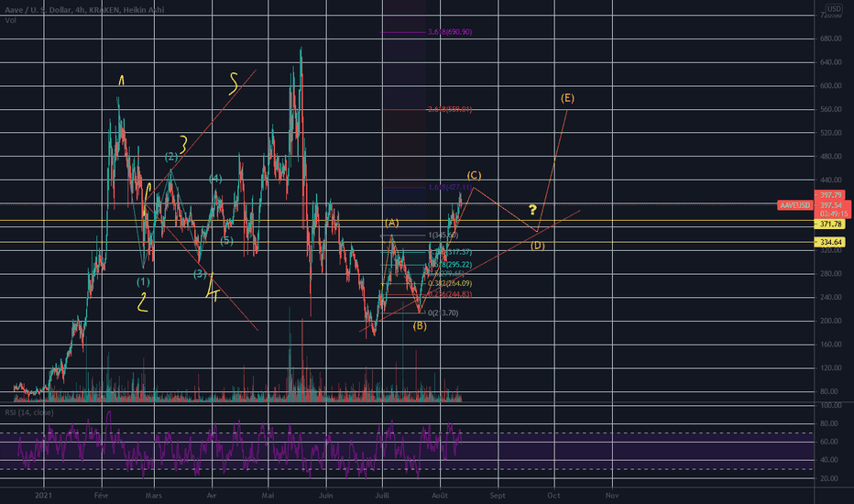Viewport: 854px width, 504px height.
Task: Click 680.00 on the price scale
Action: coord(830,38)
